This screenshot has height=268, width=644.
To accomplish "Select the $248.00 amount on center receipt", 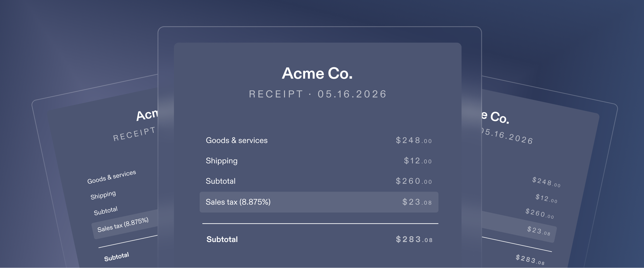I will [x=414, y=140].
